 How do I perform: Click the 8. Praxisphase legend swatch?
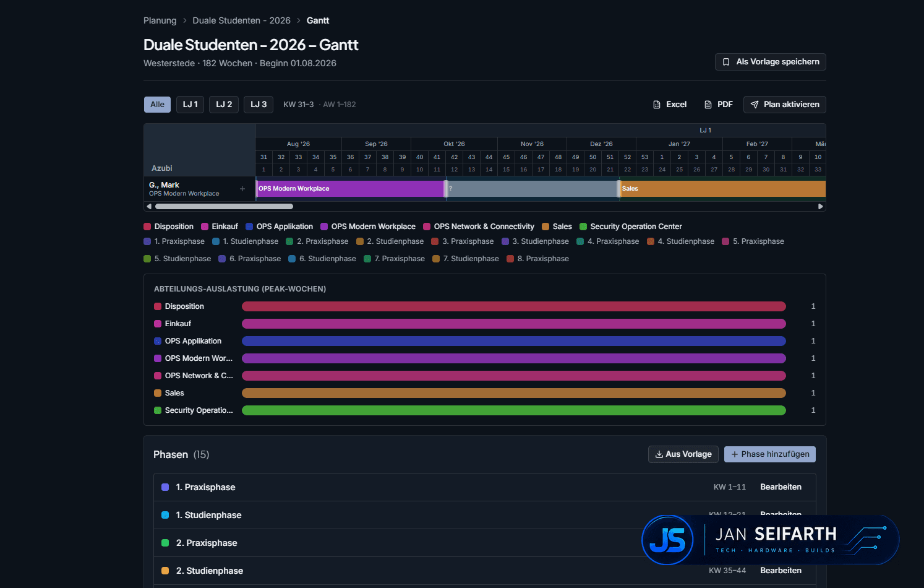click(510, 259)
